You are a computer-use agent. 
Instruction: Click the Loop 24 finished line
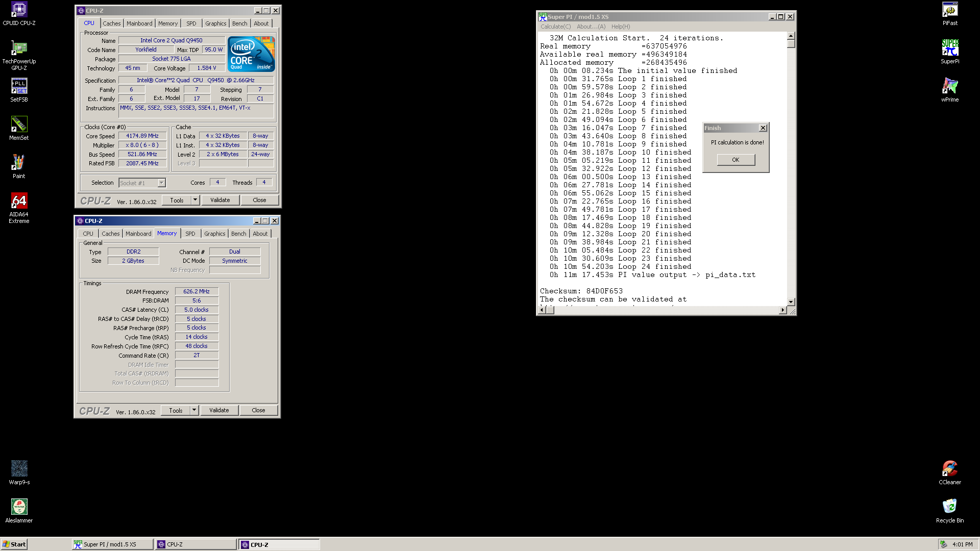click(620, 267)
